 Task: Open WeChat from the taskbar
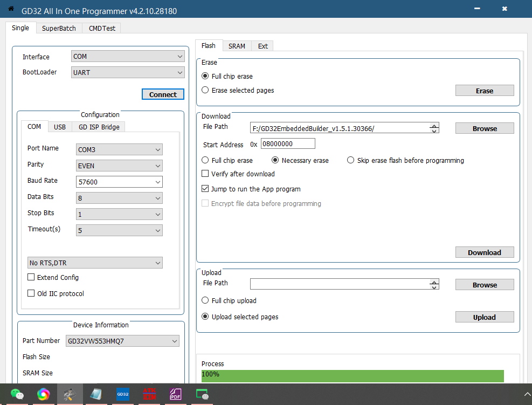tap(17, 394)
